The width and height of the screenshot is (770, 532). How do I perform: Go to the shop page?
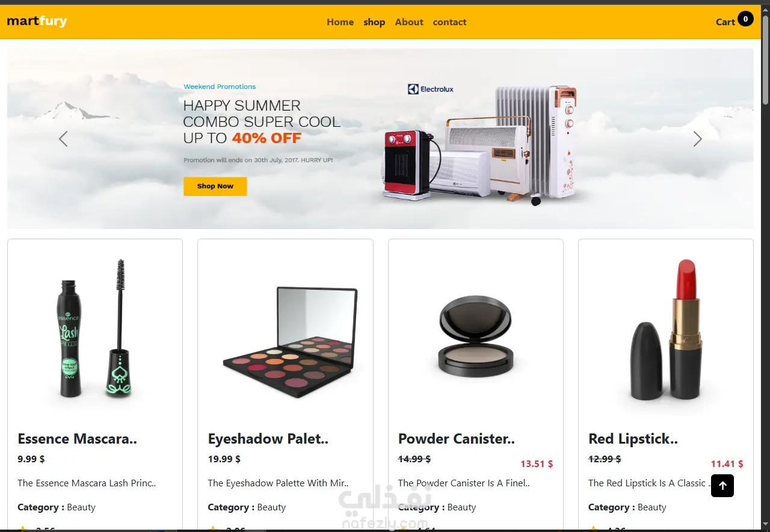coord(374,22)
